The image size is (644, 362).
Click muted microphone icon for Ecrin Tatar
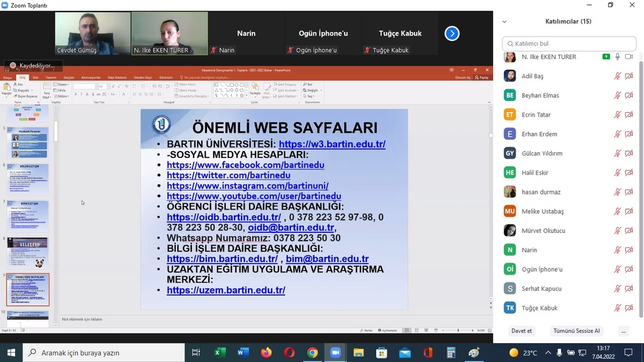coord(617,115)
